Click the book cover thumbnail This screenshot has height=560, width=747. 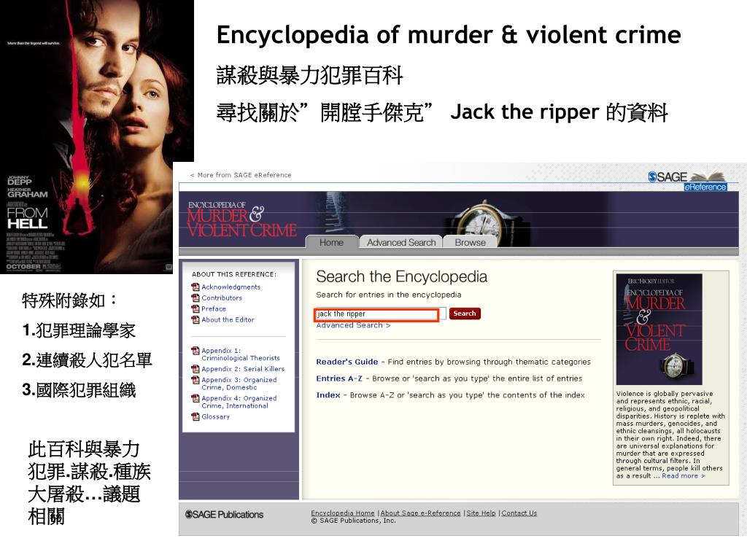pyautogui.click(x=659, y=329)
